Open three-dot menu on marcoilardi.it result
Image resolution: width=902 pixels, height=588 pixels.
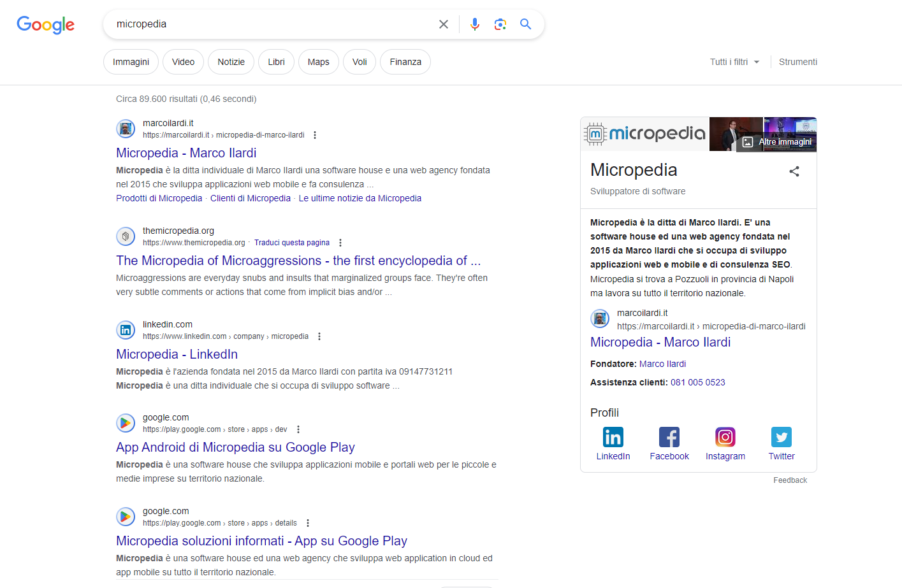pos(315,134)
